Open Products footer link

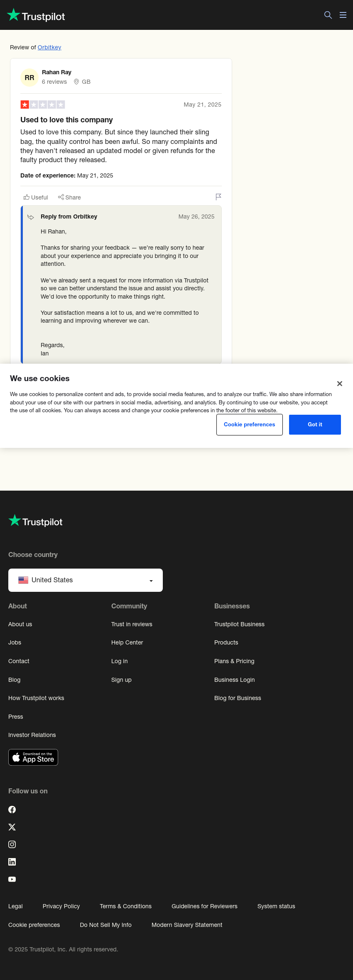226,642
